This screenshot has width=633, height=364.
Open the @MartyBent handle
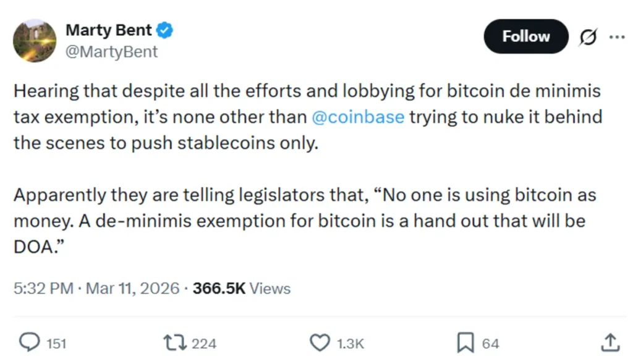click(x=113, y=52)
